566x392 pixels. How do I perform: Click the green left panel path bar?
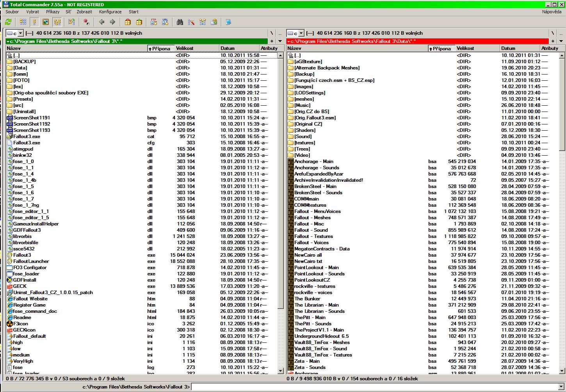[137, 41]
